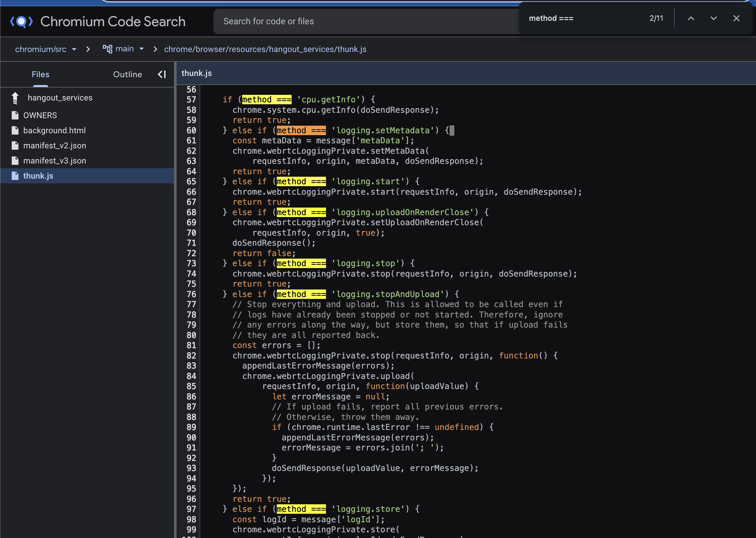This screenshot has height=538, width=756.
Task: Click 'logging.stopAndUpload' string literal
Action: click(388, 294)
